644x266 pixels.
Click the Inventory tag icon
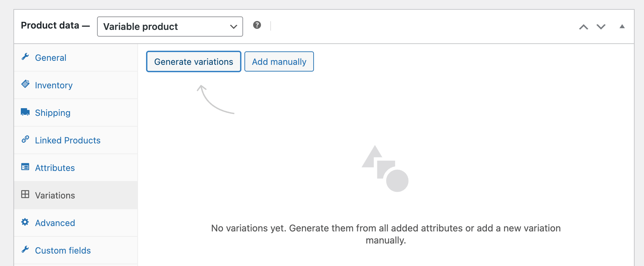click(25, 84)
